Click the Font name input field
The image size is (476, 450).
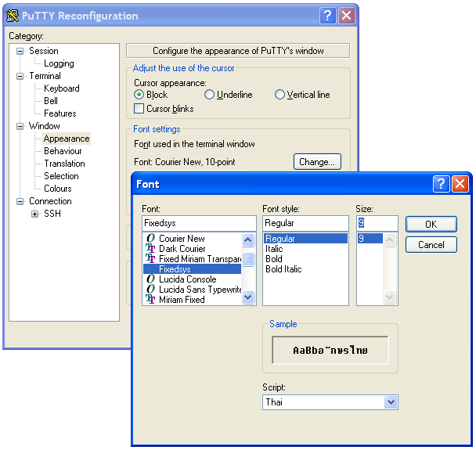pyautogui.click(x=199, y=223)
